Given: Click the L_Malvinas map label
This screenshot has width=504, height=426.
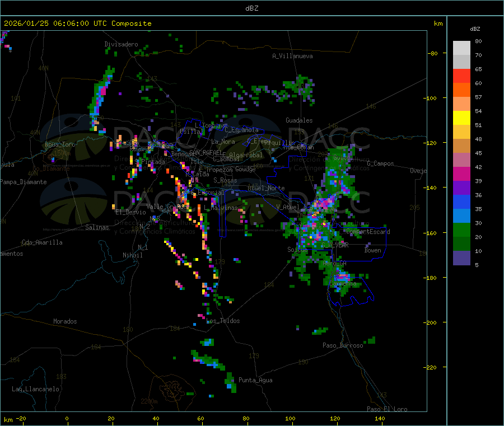Looking at the screenshot, I should click(221, 208).
